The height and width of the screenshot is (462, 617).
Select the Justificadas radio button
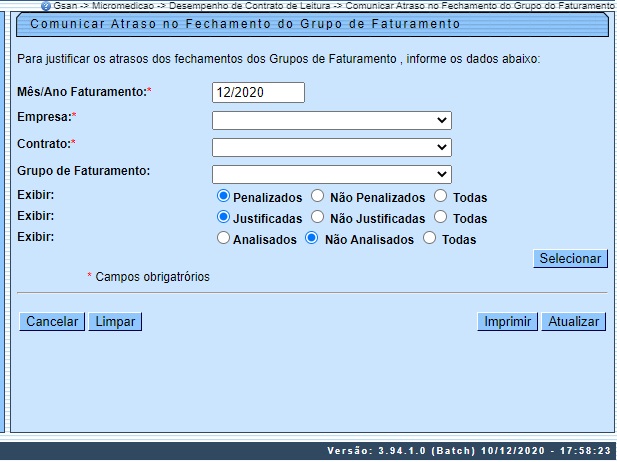[x=223, y=217]
